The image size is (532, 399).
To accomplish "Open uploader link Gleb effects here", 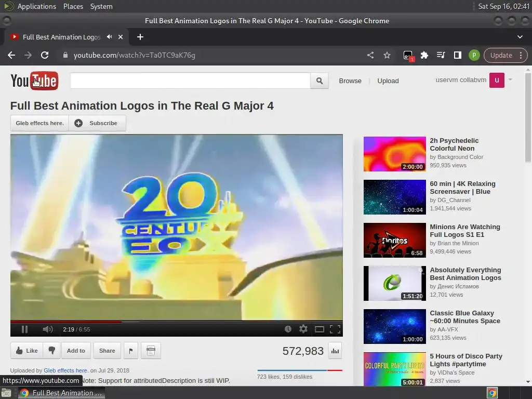I will click(65, 370).
